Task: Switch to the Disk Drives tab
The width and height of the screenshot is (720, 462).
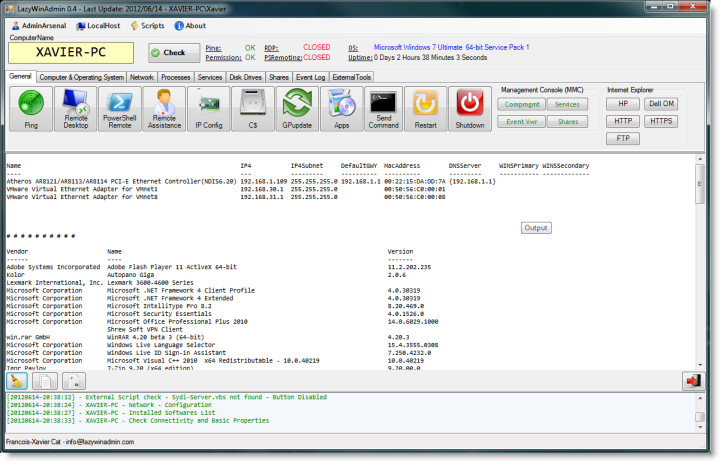Action: click(245, 77)
